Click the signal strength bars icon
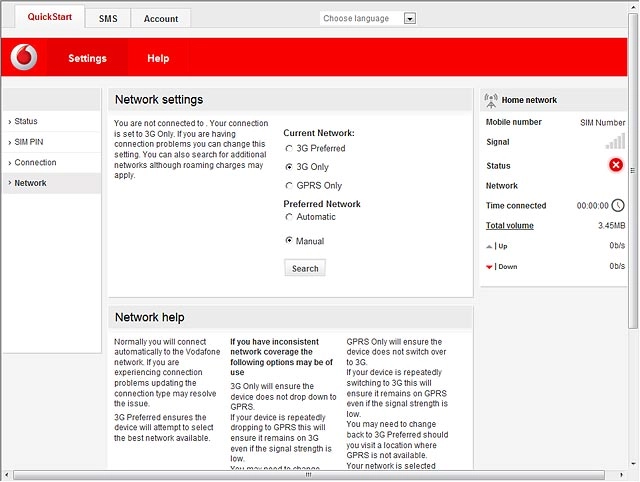Screen dimensions: 640x482 615,141
